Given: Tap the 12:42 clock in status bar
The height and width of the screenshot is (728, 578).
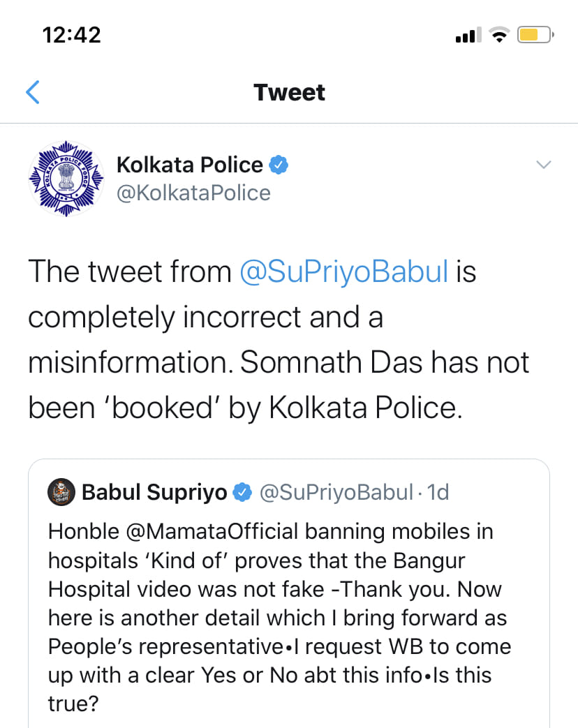Looking at the screenshot, I should (x=72, y=34).
